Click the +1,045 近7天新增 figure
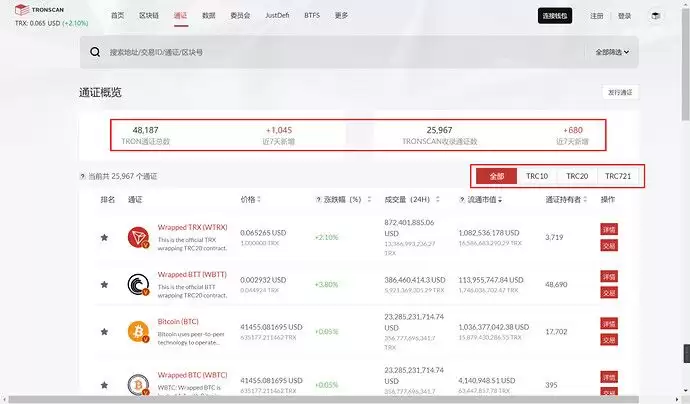690x404 pixels. click(279, 130)
